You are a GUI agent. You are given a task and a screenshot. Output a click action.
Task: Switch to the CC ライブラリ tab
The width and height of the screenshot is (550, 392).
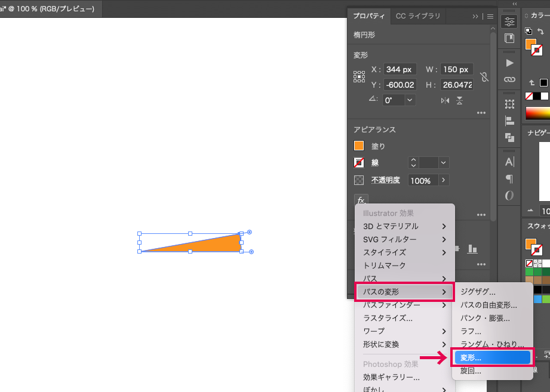point(418,16)
